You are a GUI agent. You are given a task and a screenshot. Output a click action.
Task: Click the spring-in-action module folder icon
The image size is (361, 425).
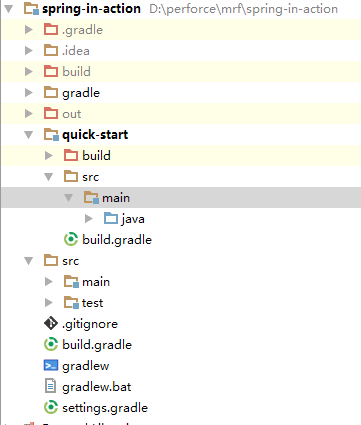(x=31, y=9)
